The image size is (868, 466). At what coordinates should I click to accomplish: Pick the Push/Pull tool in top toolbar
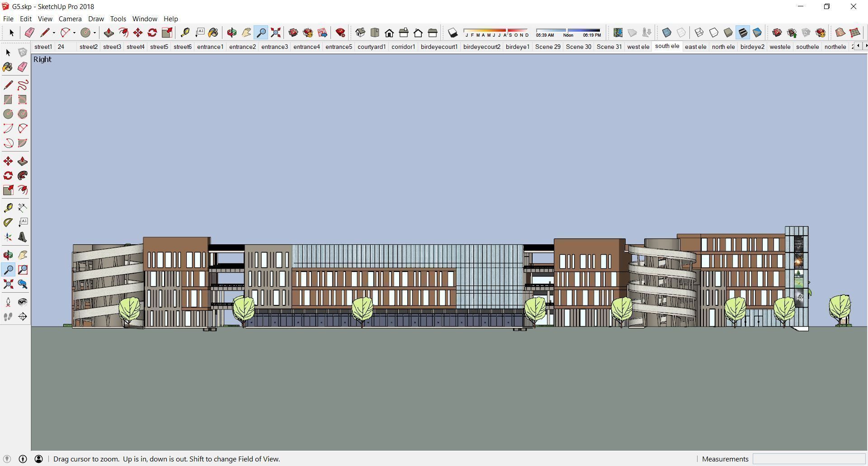pos(108,33)
